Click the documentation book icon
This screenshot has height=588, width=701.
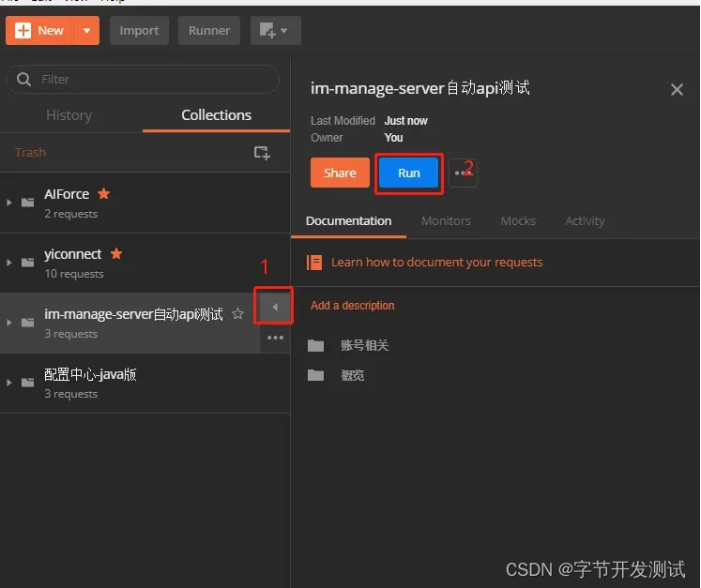point(314,263)
